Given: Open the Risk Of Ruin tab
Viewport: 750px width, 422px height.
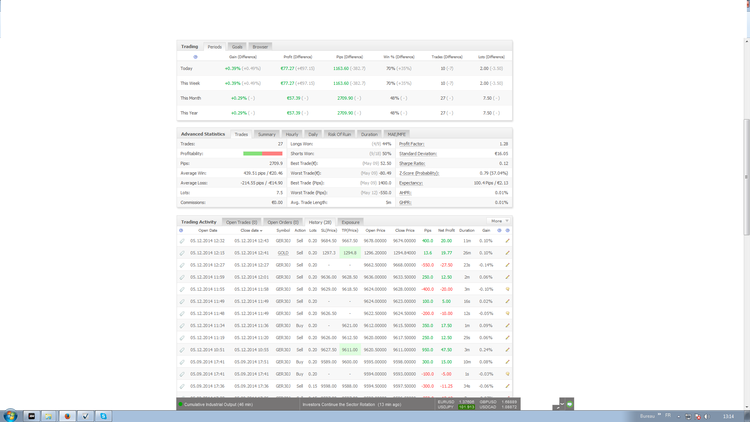Looking at the screenshot, I should (x=339, y=134).
